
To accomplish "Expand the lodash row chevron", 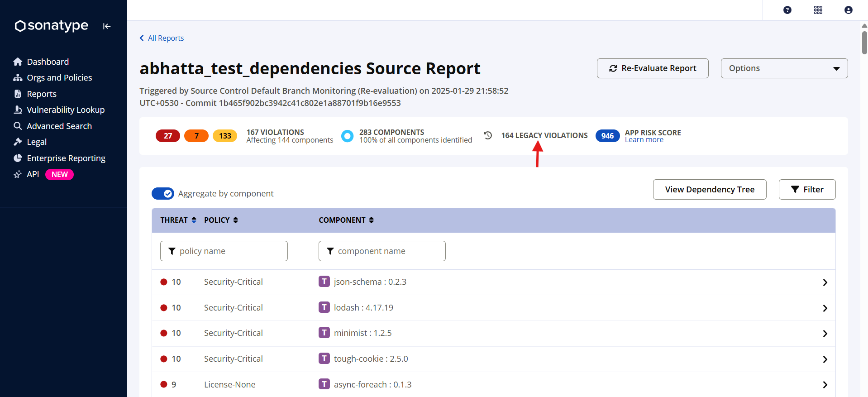I will [825, 308].
